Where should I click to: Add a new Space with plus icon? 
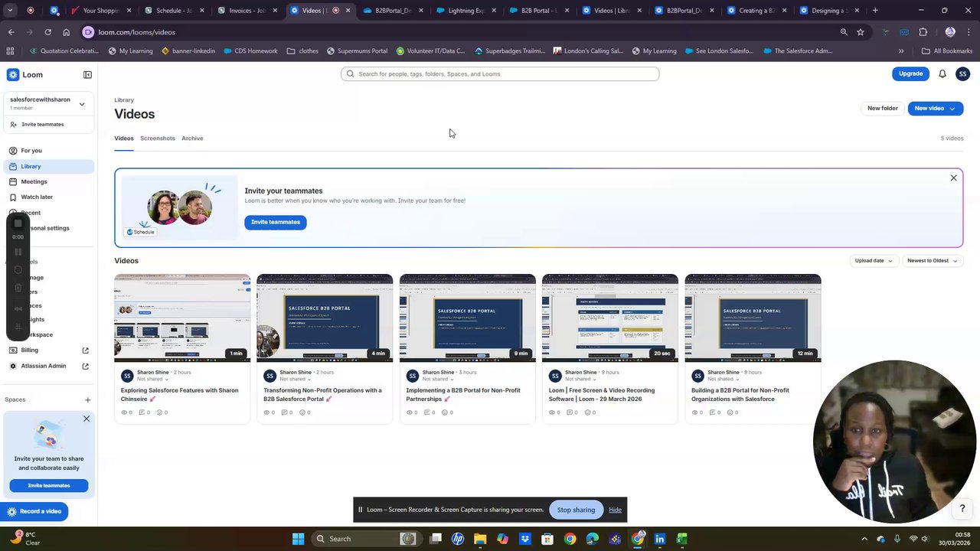[x=87, y=399]
